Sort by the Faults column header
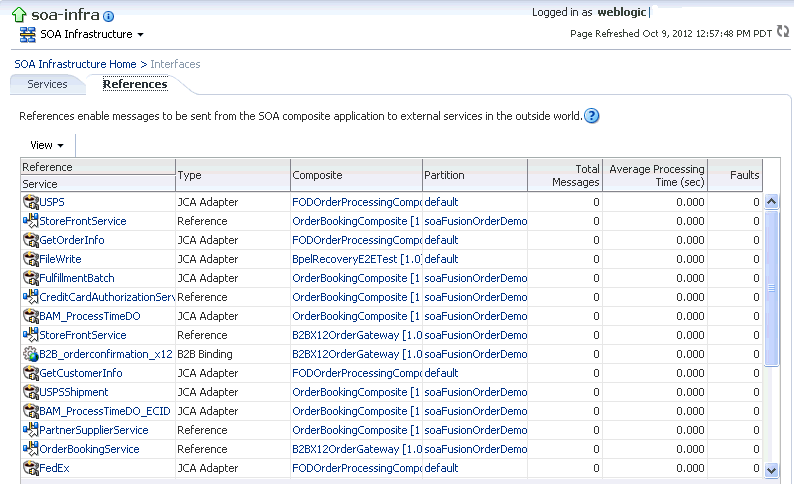This screenshot has width=794, height=484. tap(735, 175)
